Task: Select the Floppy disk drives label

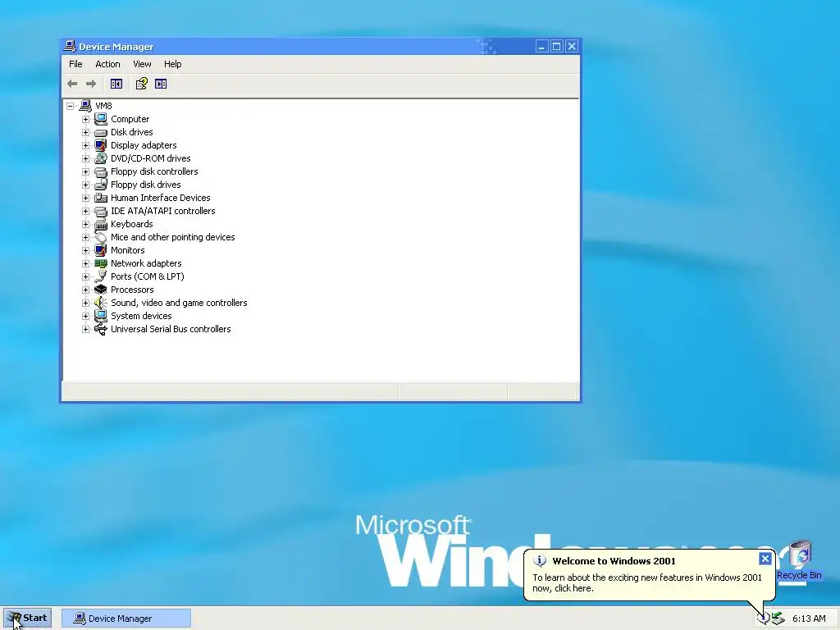Action: [146, 185]
